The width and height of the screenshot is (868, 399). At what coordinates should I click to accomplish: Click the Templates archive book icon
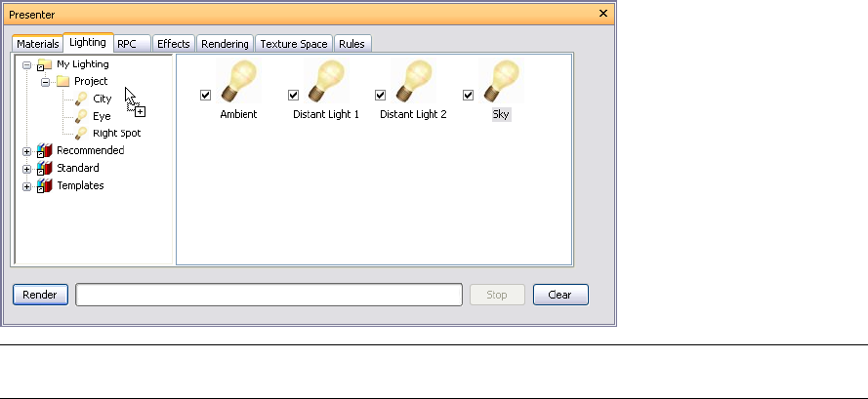[44, 186]
